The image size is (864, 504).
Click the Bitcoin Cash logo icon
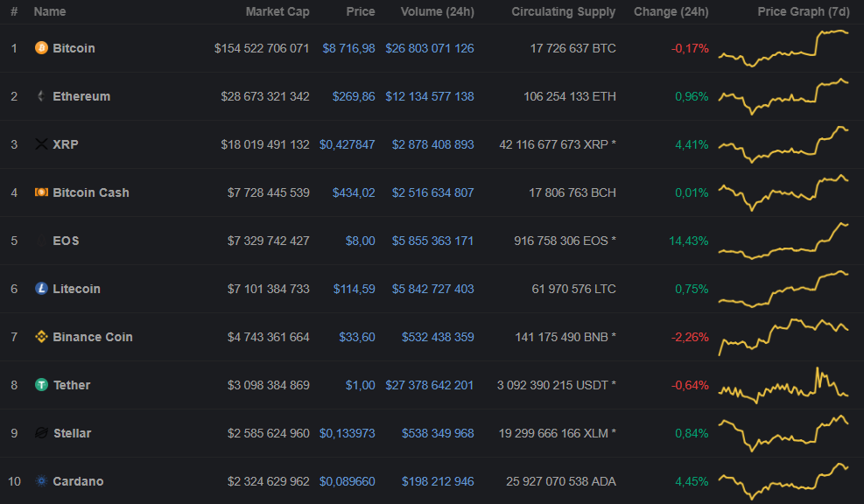tap(41, 192)
